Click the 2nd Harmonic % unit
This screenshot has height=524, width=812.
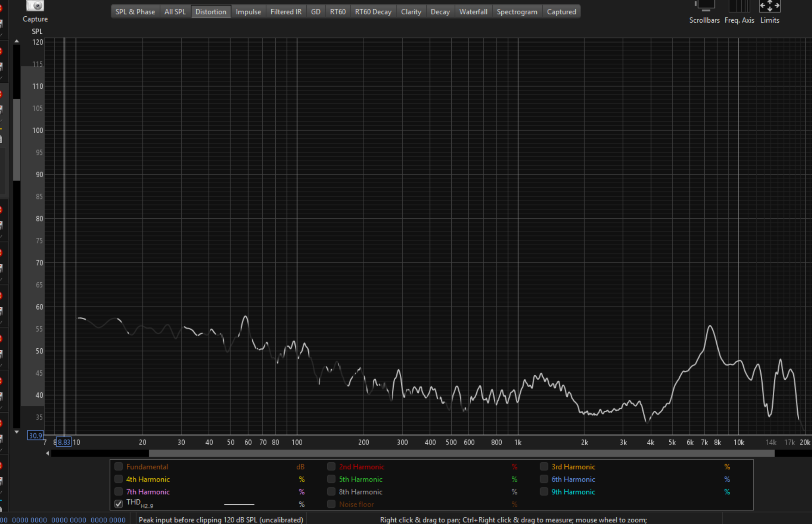tap(514, 467)
